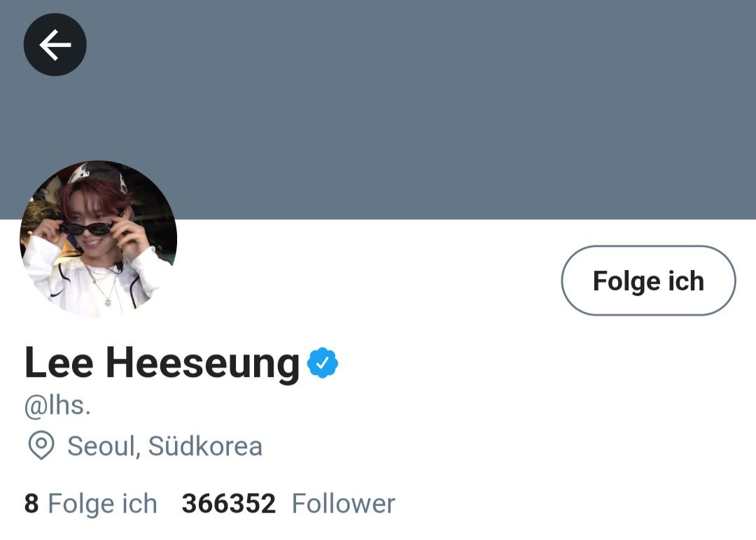The image size is (756, 540).
Task: Click the white checkmark inside the badge
Action: click(x=323, y=362)
